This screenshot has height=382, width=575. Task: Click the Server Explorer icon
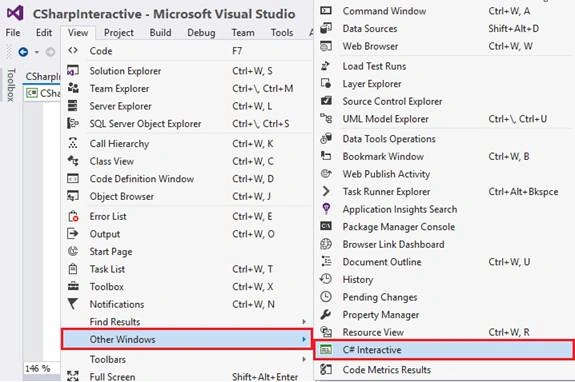coord(73,106)
